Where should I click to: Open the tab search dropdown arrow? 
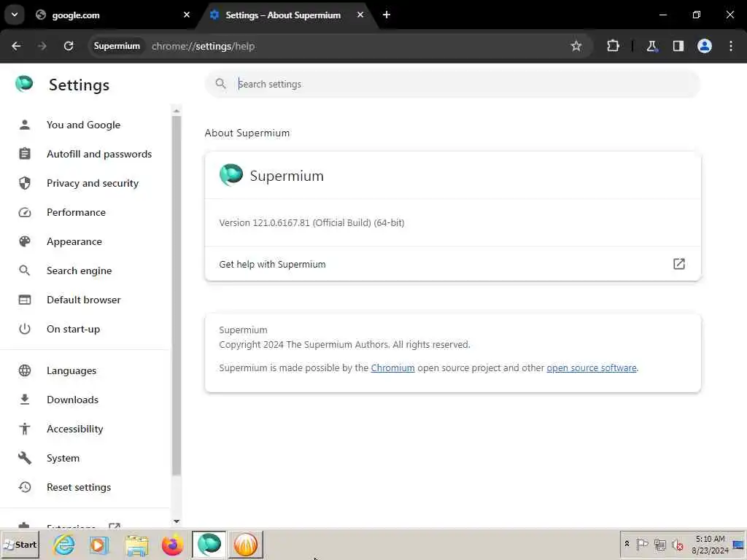click(x=15, y=15)
